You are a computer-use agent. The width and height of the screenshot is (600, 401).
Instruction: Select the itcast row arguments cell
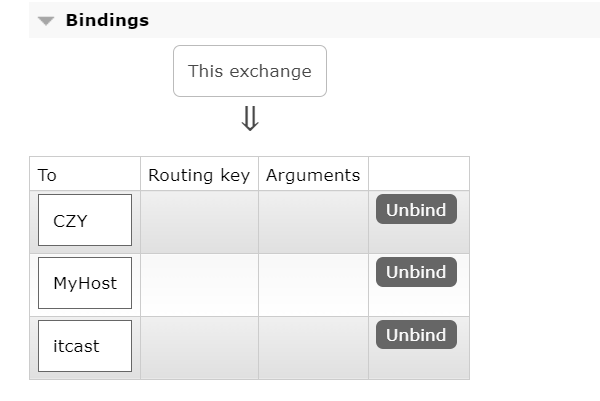pos(313,347)
